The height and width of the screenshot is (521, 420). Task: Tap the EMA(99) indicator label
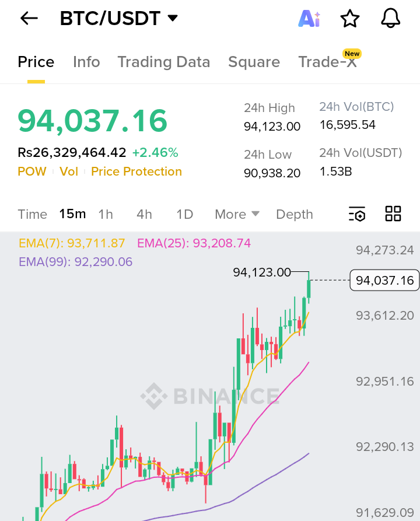click(x=75, y=262)
